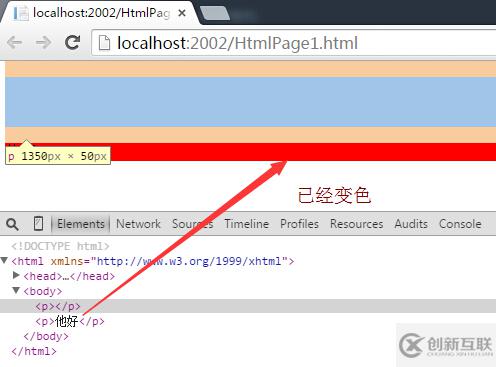The height and width of the screenshot is (367, 496).
Task: Collapse the body element triangle
Action: (16, 290)
